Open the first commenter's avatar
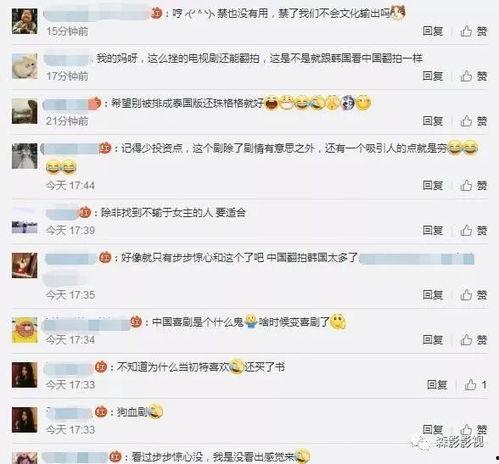499x464 pixels. pyautogui.click(x=24, y=21)
